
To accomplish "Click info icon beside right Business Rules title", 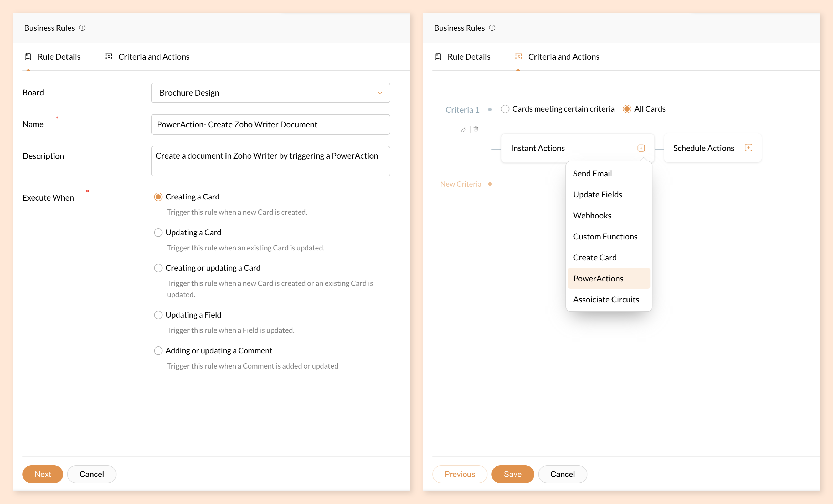I will [x=492, y=28].
